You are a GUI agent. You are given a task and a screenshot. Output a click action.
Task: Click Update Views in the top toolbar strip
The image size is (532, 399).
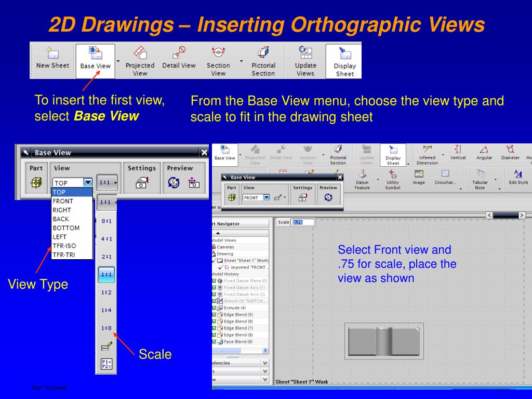[x=305, y=61]
